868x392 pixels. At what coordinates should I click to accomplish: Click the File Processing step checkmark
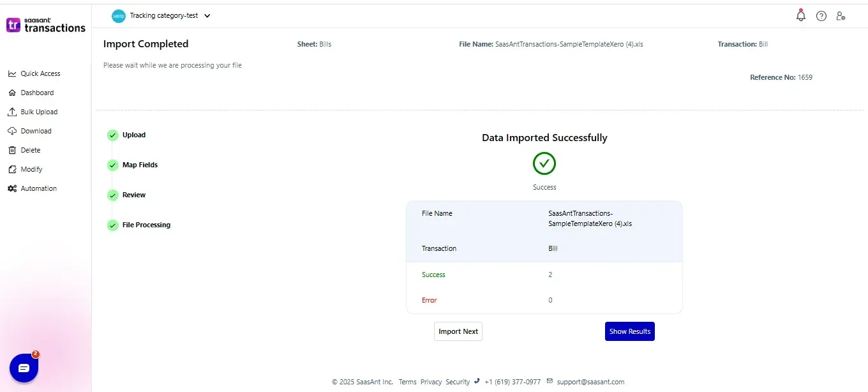point(113,225)
